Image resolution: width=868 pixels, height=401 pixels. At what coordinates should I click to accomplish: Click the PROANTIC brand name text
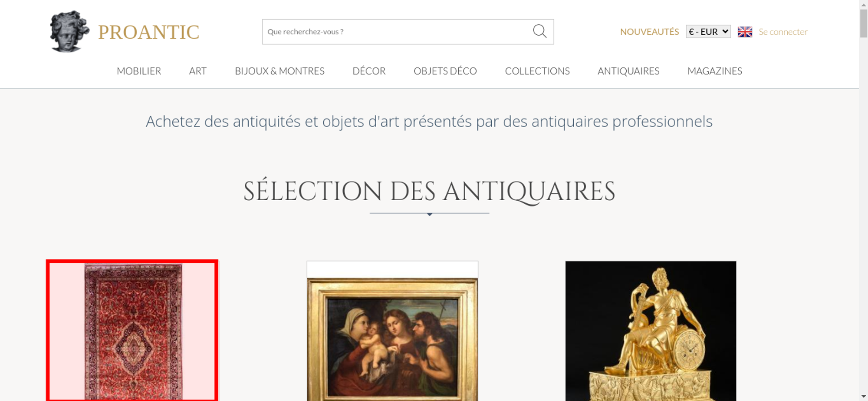coord(149,32)
